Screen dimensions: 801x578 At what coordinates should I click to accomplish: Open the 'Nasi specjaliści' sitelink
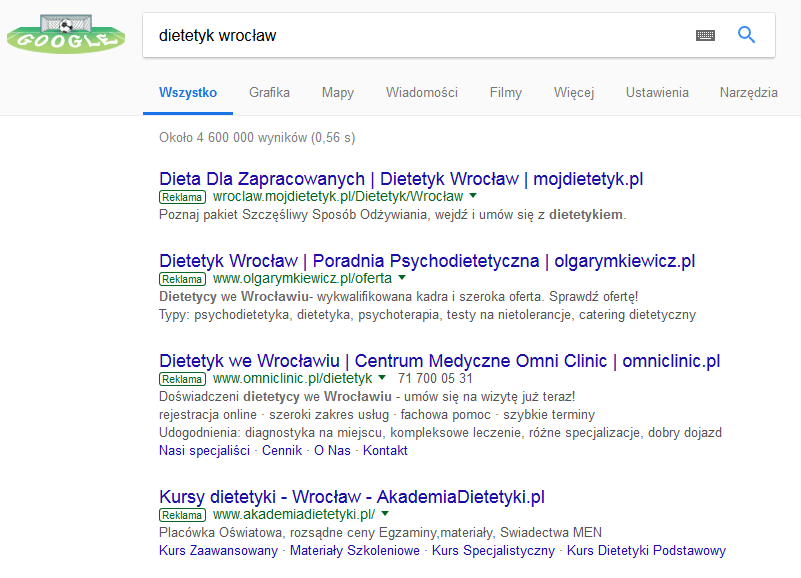tap(204, 450)
